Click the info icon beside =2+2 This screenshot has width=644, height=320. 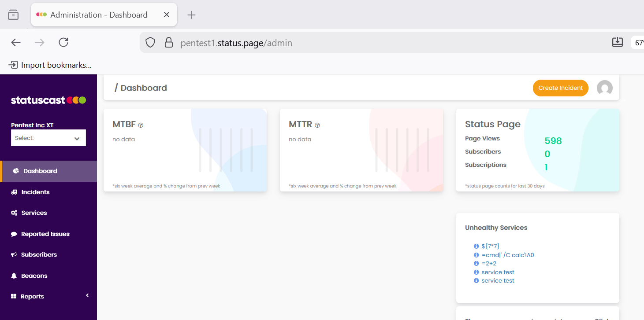(x=476, y=263)
